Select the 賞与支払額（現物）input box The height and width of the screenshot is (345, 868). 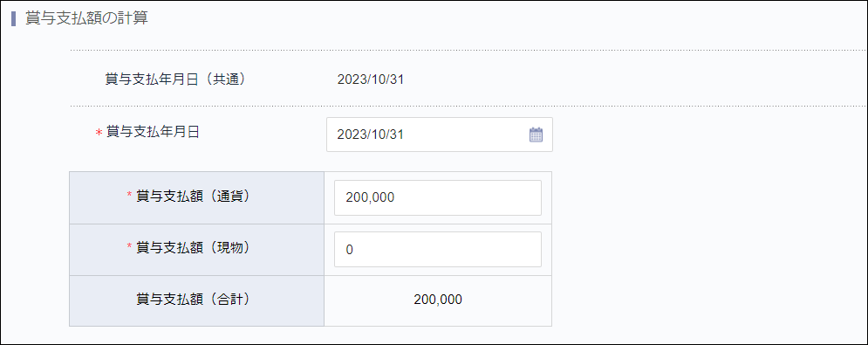pos(438,250)
